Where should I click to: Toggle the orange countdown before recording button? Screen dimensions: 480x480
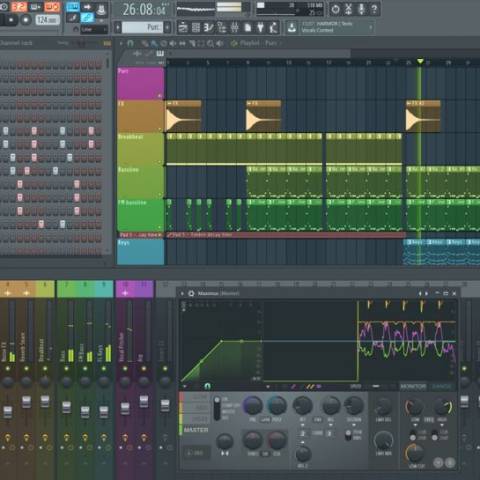(x=19, y=7)
